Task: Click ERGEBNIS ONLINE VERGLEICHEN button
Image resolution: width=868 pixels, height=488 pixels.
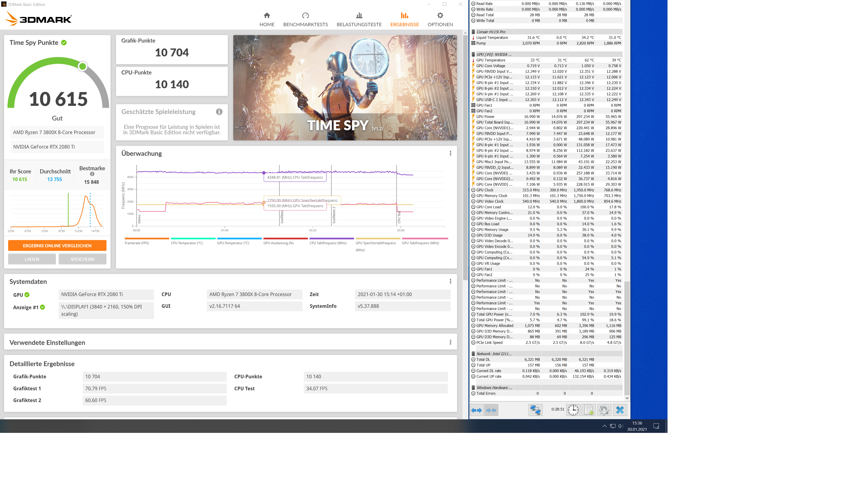Action: coord(57,246)
